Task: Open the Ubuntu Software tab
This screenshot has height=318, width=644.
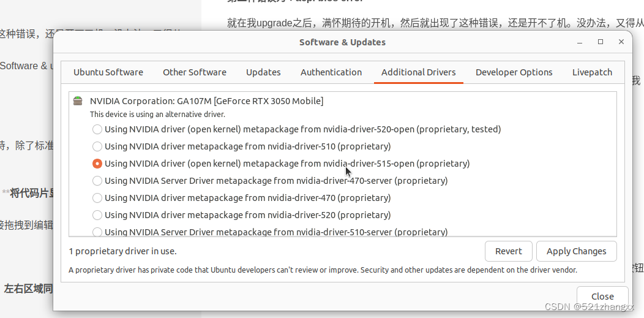Action: (108, 72)
